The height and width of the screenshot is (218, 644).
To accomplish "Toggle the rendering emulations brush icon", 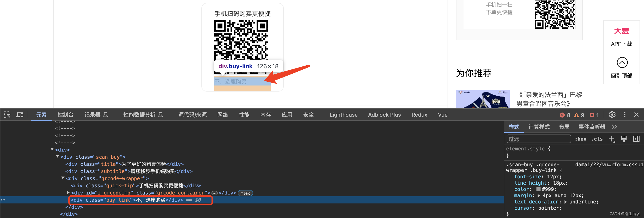I will pos(624,139).
